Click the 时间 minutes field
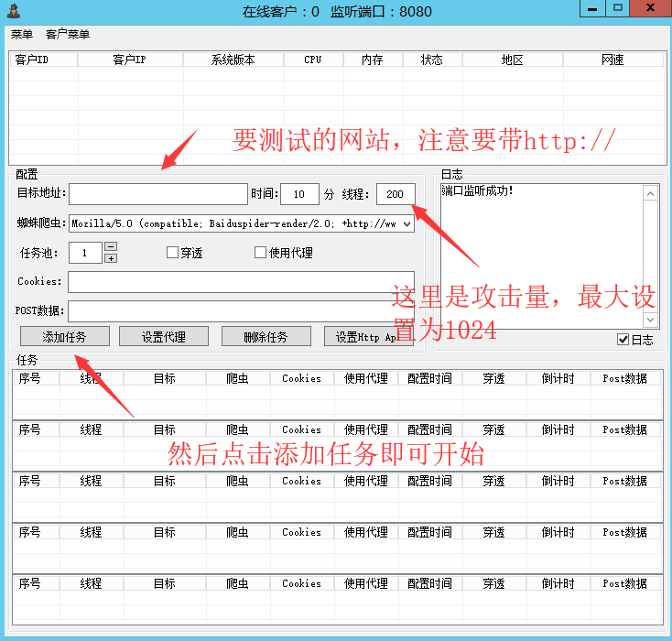Viewport: 672px width, 641px height. 299,194
